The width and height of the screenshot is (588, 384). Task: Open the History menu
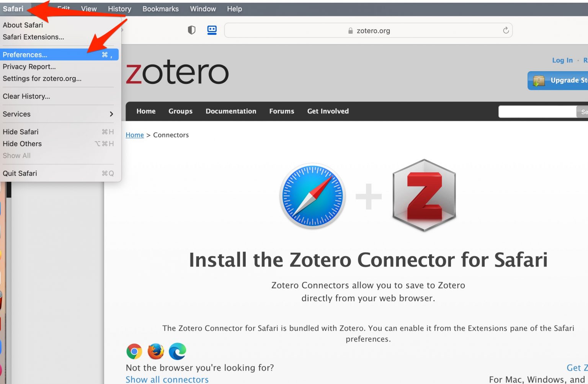[119, 9]
